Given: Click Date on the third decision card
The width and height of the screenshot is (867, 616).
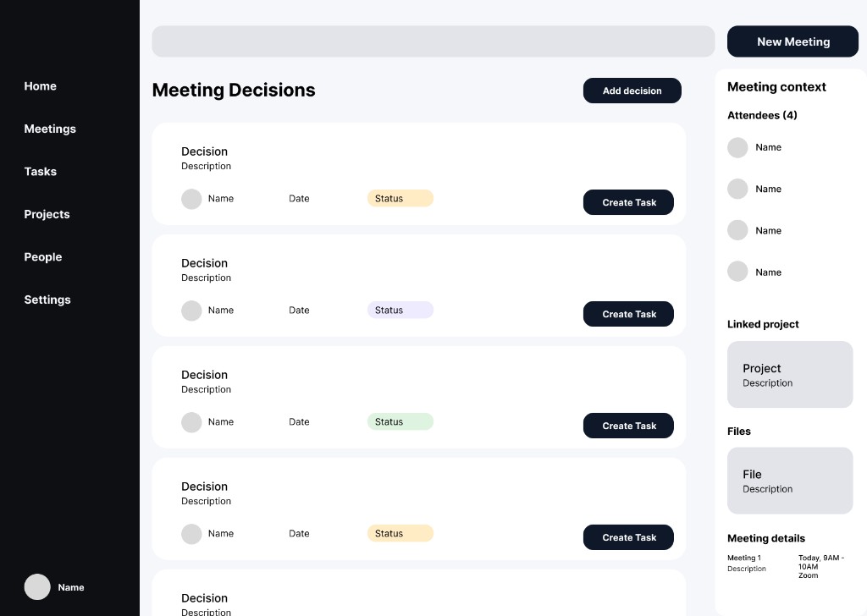Looking at the screenshot, I should (299, 421).
